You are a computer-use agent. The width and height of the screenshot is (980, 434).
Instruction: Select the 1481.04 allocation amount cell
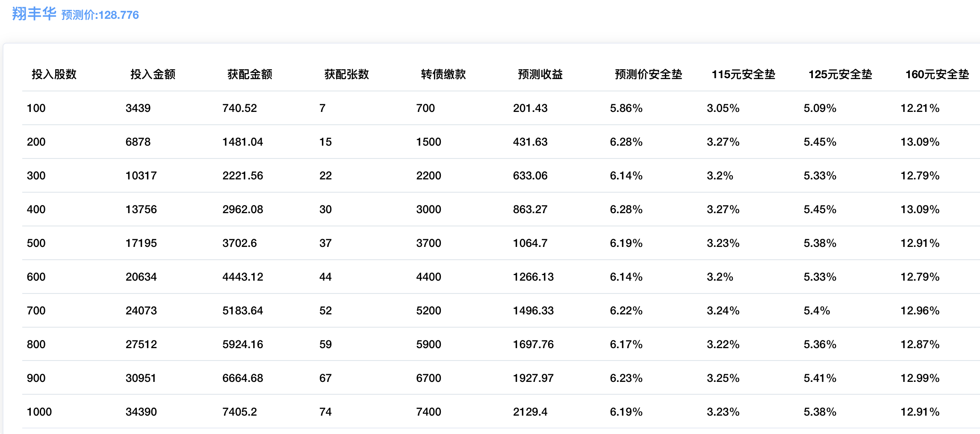(x=242, y=142)
